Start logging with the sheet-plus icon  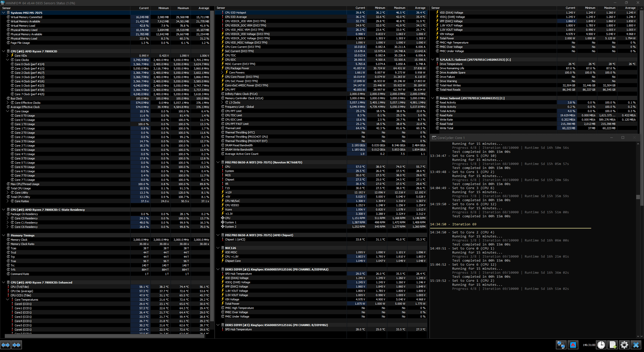[613, 345]
